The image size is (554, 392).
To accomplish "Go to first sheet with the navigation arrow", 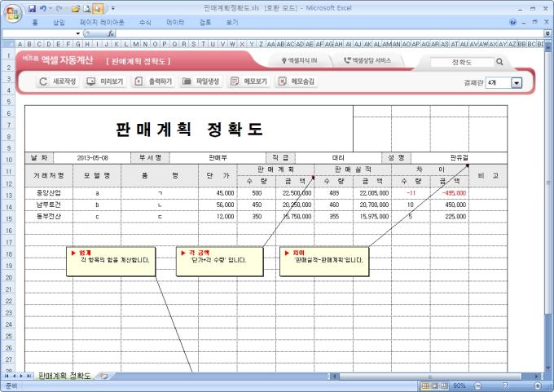I will tap(7, 376).
